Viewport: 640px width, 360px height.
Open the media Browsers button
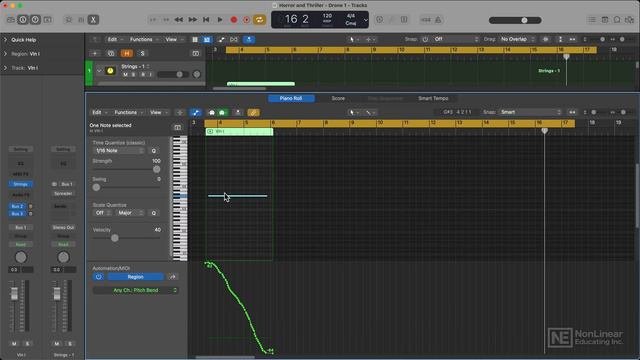pyautogui.click(x=630, y=20)
